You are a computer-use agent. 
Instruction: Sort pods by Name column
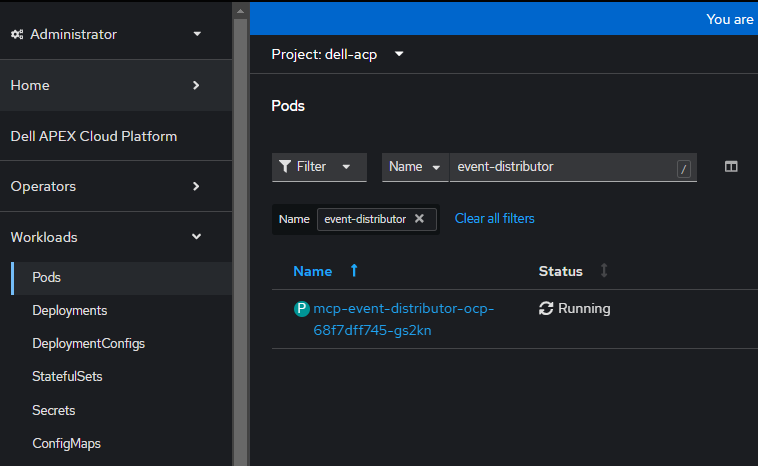(312, 272)
